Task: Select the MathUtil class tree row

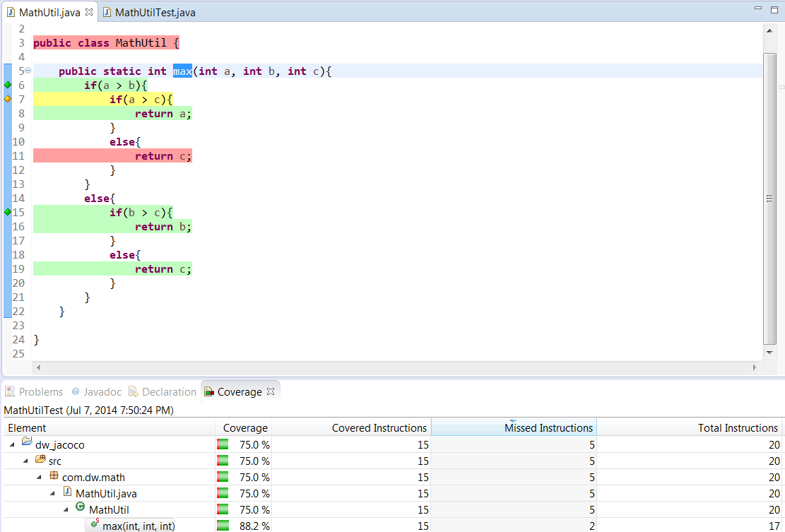Action: pos(109,510)
